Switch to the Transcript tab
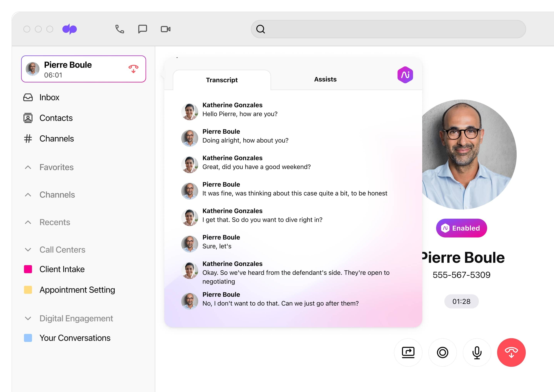 (222, 79)
